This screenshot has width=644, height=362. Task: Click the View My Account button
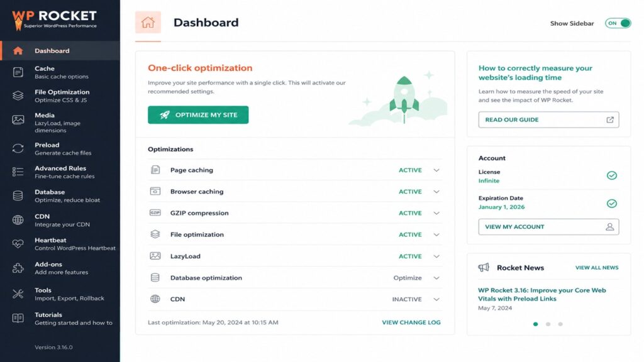pyautogui.click(x=548, y=226)
